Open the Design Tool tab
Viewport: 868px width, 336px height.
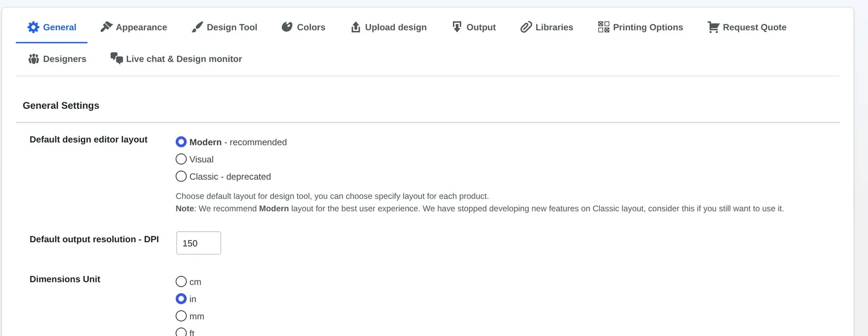pyautogui.click(x=225, y=27)
